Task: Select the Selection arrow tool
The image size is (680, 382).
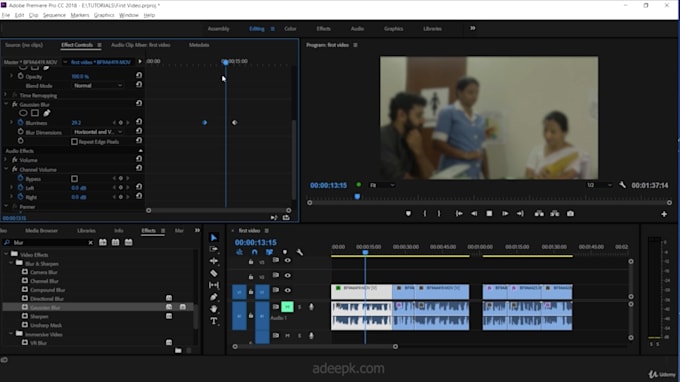Action: click(214, 238)
